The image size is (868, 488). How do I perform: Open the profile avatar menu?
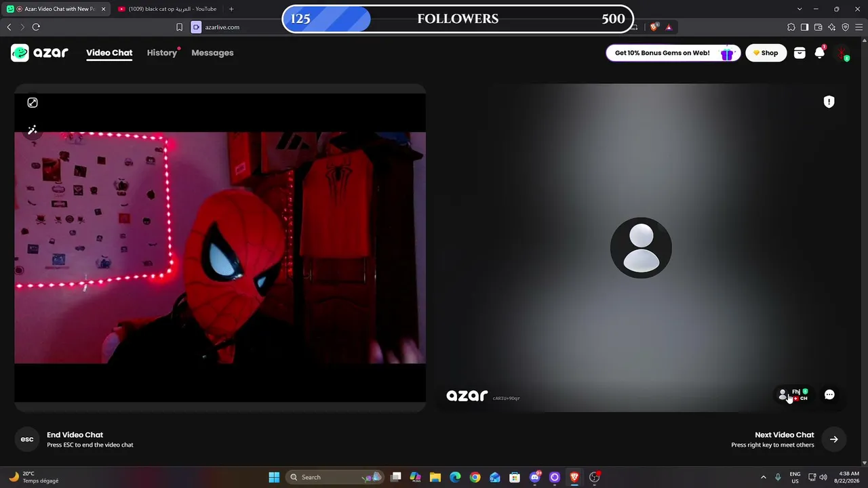(x=842, y=53)
